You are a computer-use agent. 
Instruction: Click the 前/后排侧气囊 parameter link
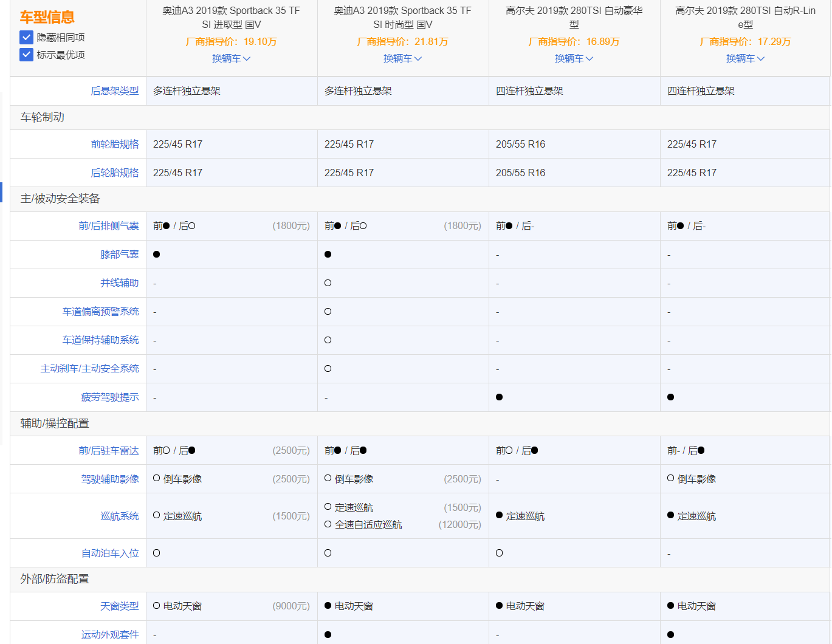(109, 226)
